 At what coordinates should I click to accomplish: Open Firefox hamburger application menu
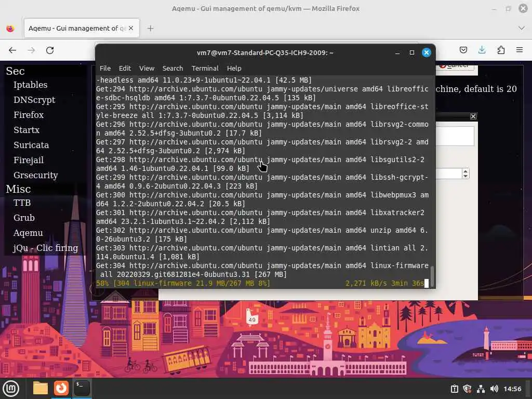tap(520, 50)
